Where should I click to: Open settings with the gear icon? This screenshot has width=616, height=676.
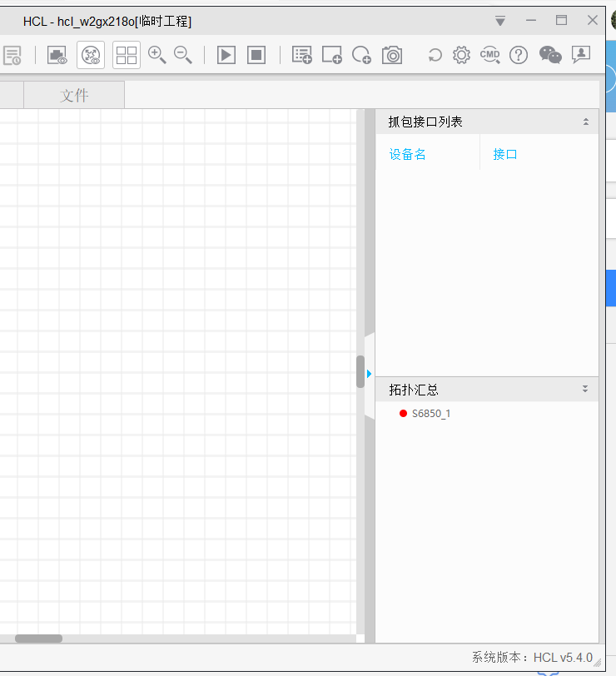tap(461, 55)
